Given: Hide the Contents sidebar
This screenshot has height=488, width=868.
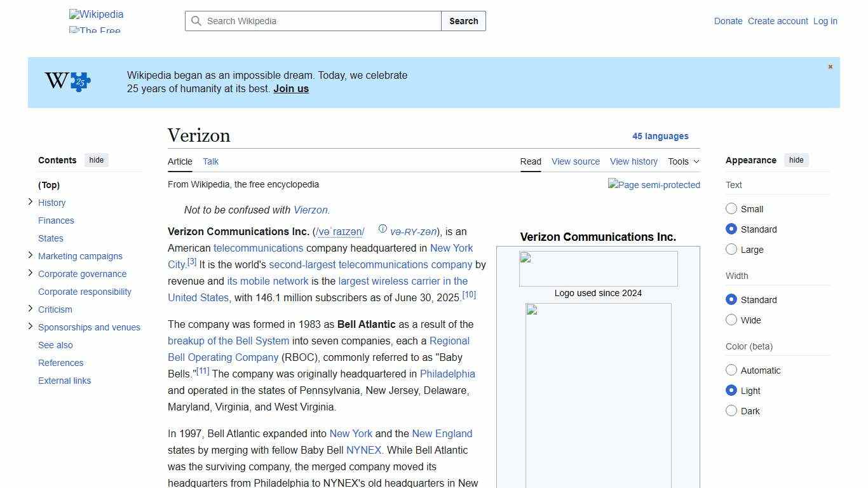Looking at the screenshot, I should [x=96, y=160].
